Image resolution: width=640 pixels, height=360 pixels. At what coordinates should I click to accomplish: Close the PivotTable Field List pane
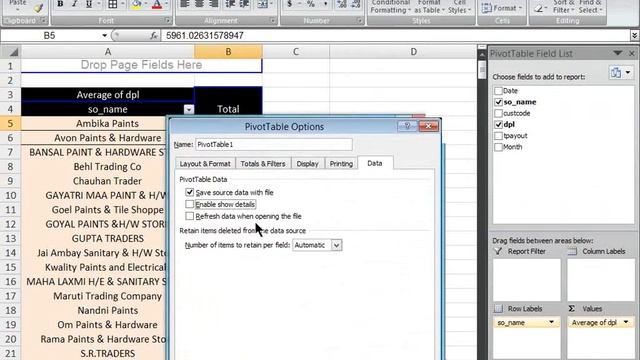tap(631, 53)
